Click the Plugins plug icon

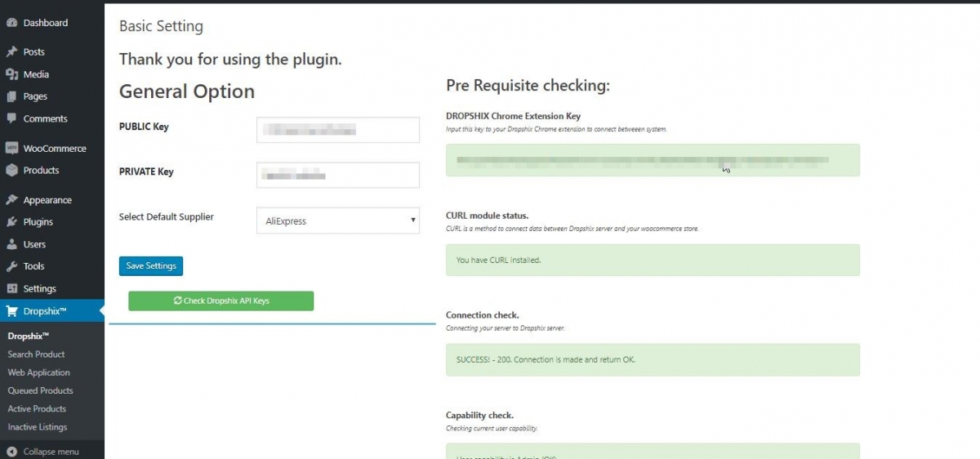(x=11, y=222)
